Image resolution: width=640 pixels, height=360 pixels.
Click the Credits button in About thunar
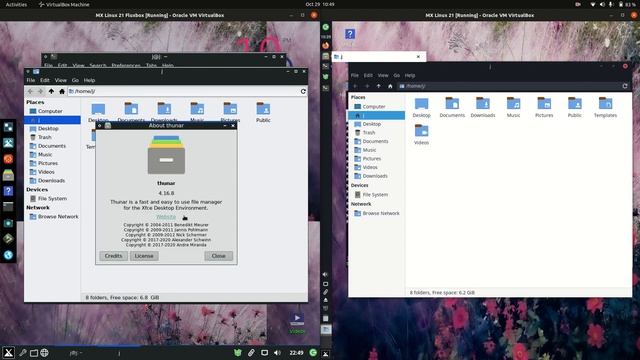(113, 256)
